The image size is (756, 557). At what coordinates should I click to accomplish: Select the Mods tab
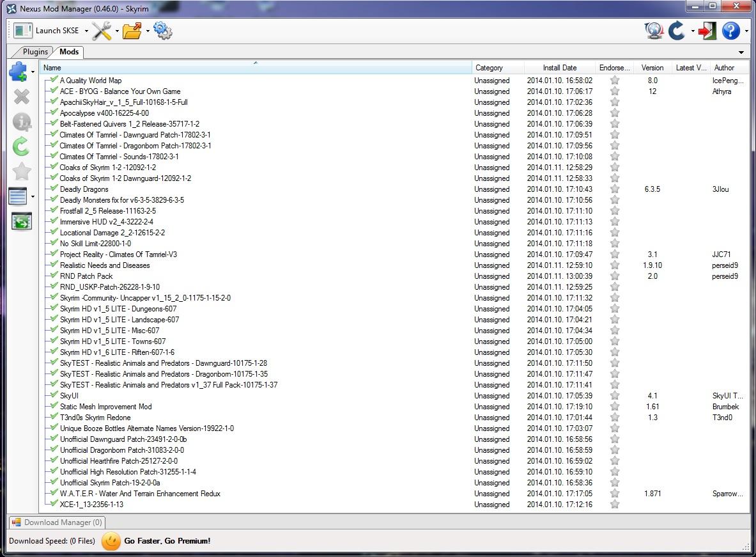click(x=69, y=52)
